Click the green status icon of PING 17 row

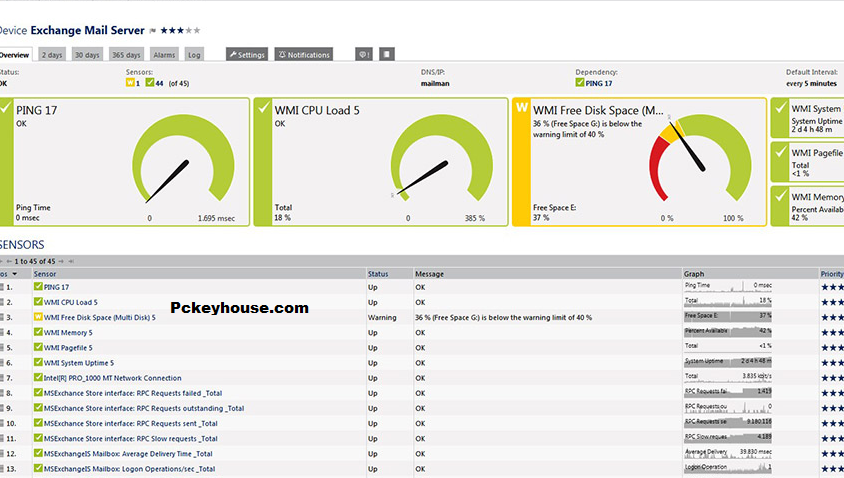pyautogui.click(x=38, y=287)
